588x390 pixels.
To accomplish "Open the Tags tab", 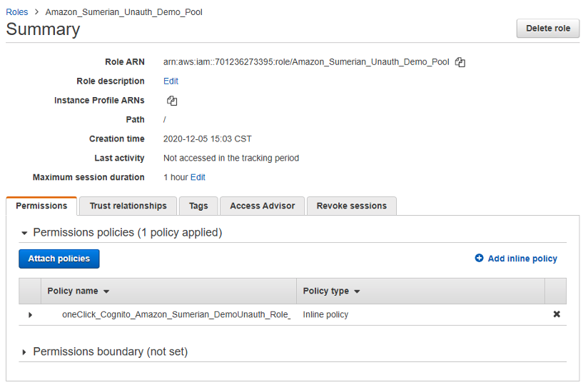I will coord(198,206).
